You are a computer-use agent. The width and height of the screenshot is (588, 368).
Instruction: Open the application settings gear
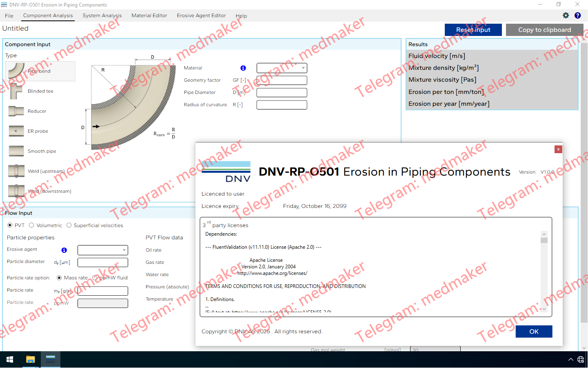coord(566,15)
